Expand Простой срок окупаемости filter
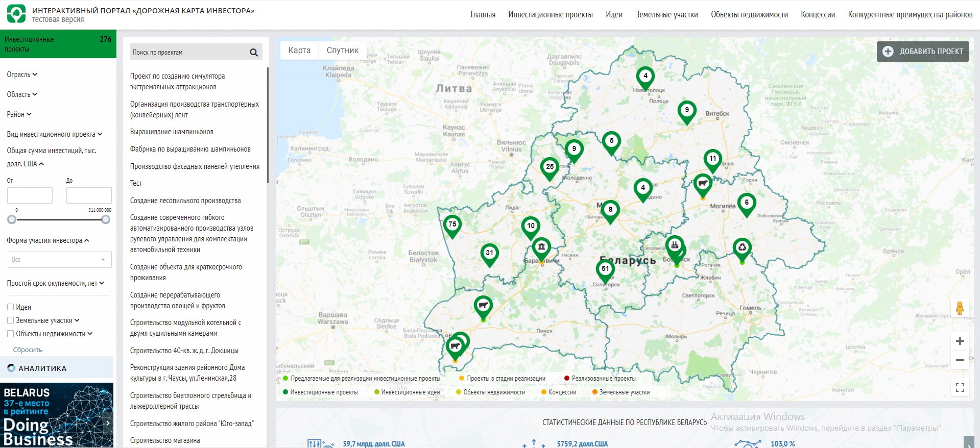This screenshot has height=448, width=980. [56, 283]
